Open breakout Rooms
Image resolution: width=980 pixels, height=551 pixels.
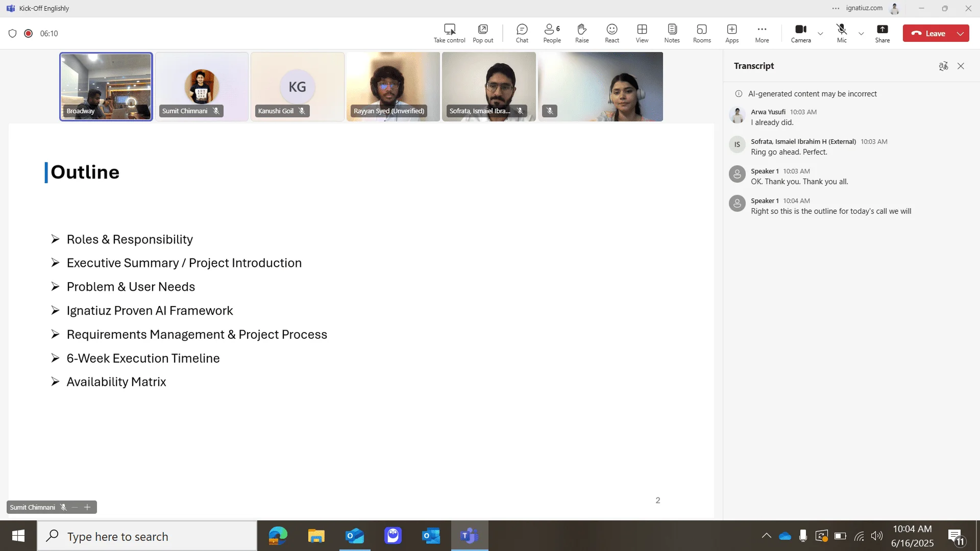click(x=702, y=33)
